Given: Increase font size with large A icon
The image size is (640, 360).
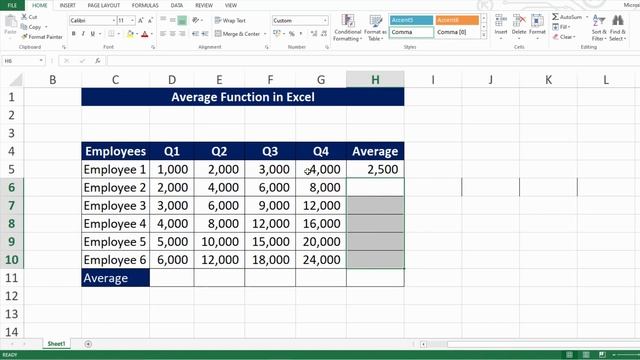Looking at the screenshot, I should click(x=141, y=20).
